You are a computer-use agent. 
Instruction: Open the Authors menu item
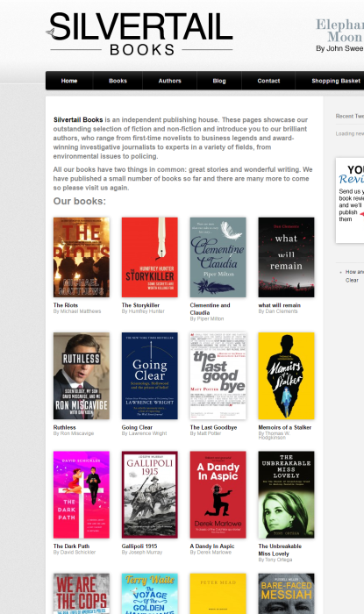(169, 81)
